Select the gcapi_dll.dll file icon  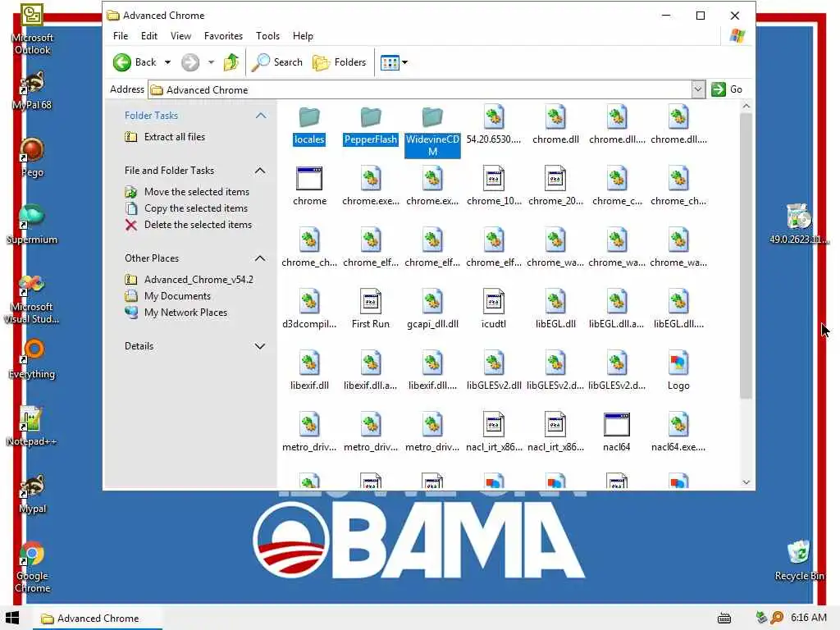coord(432,301)
